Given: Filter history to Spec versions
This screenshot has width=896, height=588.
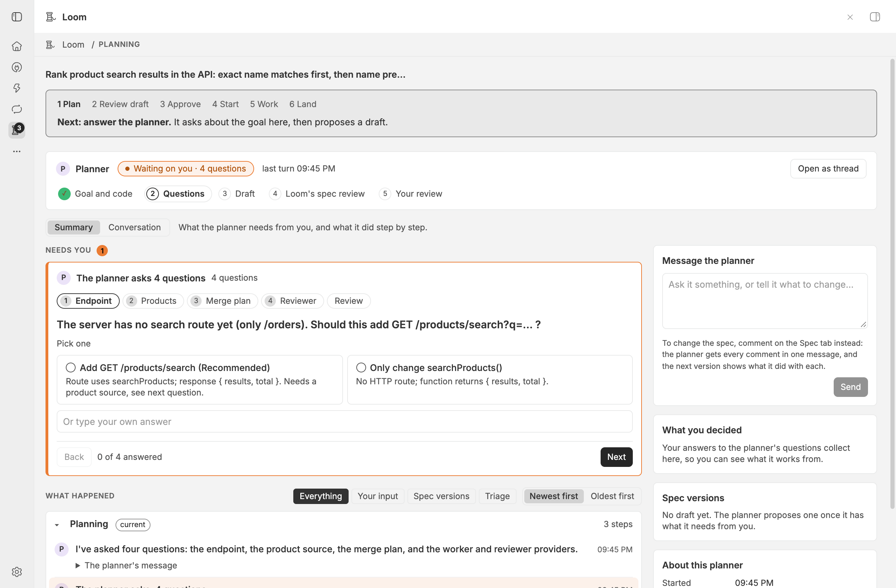Looking at the screenshot, I should click(x=441, y=496).
